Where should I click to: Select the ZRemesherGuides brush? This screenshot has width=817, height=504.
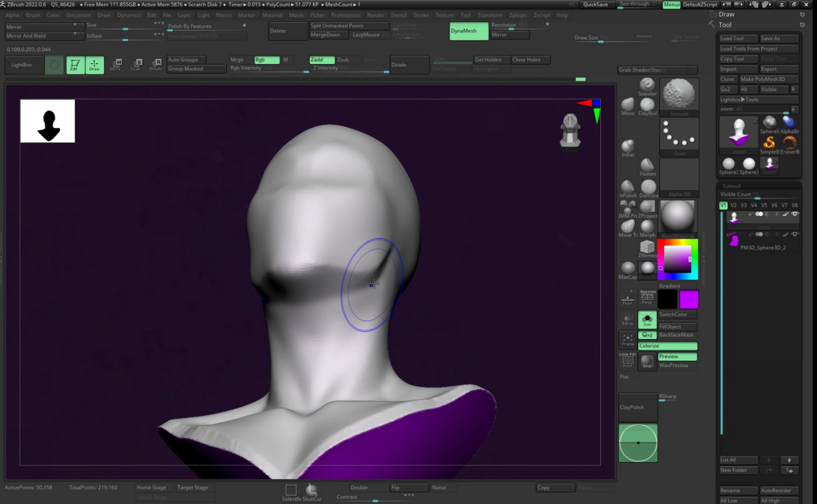648,249
